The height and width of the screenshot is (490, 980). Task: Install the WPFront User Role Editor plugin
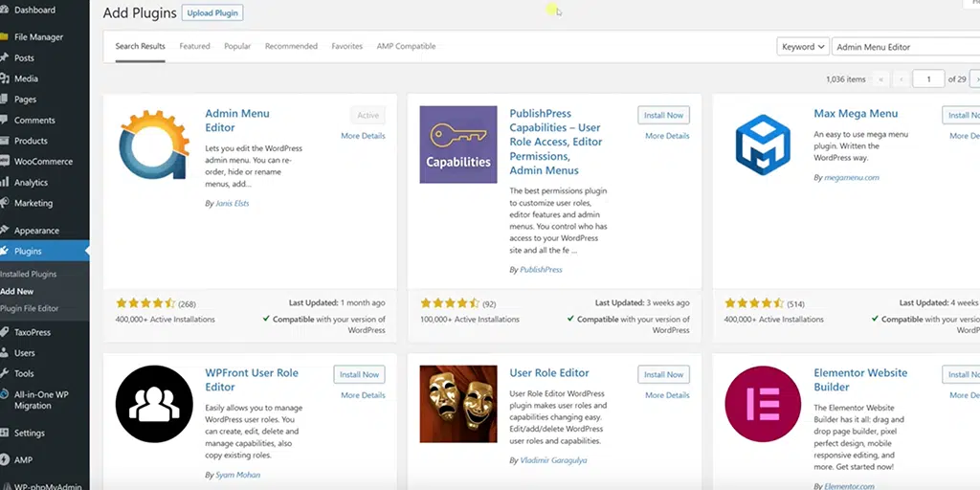click(359, 374)
